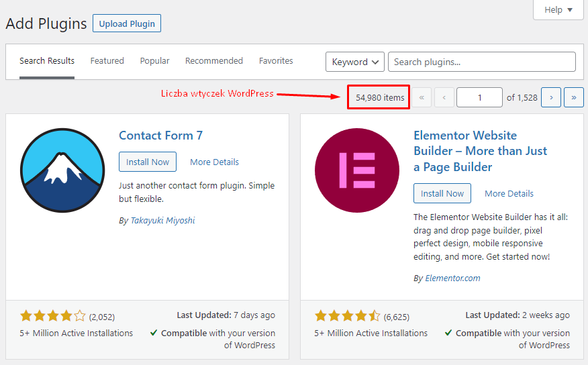Jump to the last page arrow
The width and height of the screenshot is (588, 365).
coord(574,97)
